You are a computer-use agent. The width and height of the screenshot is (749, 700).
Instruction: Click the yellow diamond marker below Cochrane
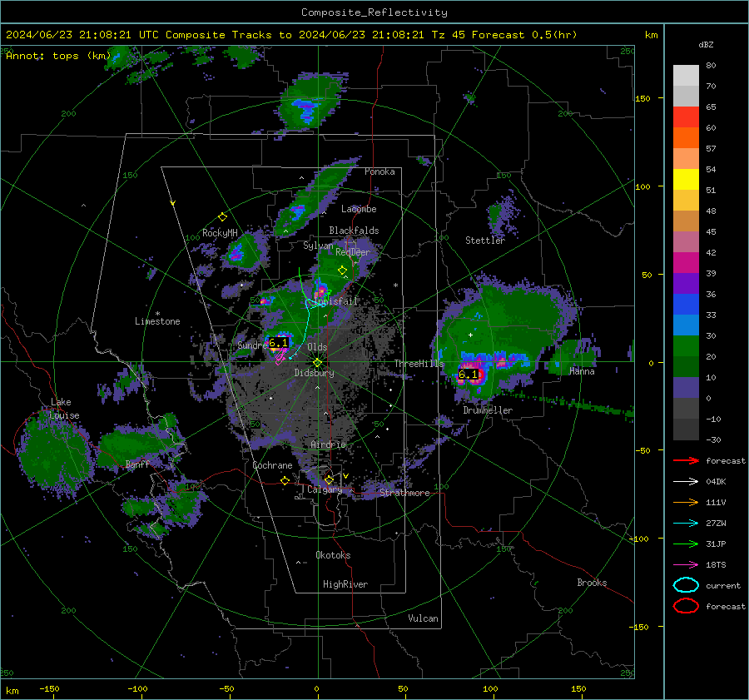(x=285, y=480)
